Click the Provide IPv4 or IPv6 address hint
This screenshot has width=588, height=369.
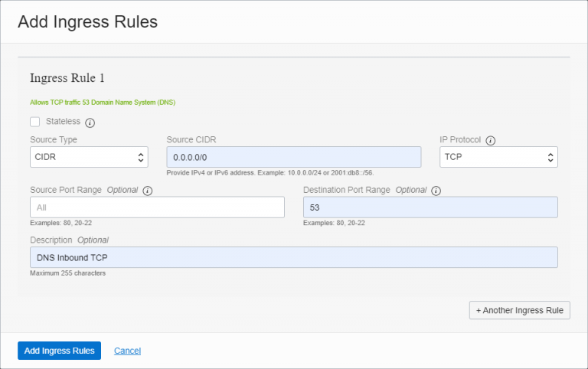[x=269, y=173]
